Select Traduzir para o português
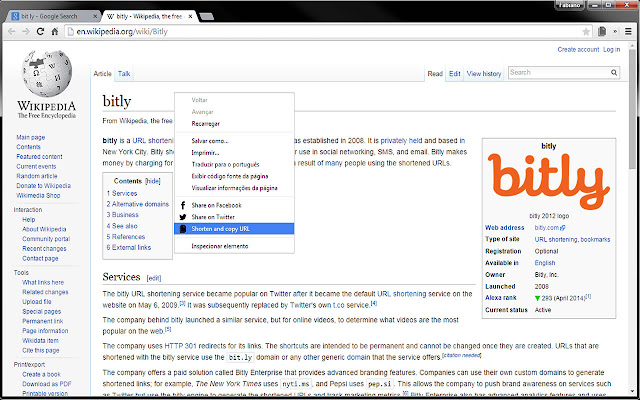640x400 pixels. coord(234,164)
